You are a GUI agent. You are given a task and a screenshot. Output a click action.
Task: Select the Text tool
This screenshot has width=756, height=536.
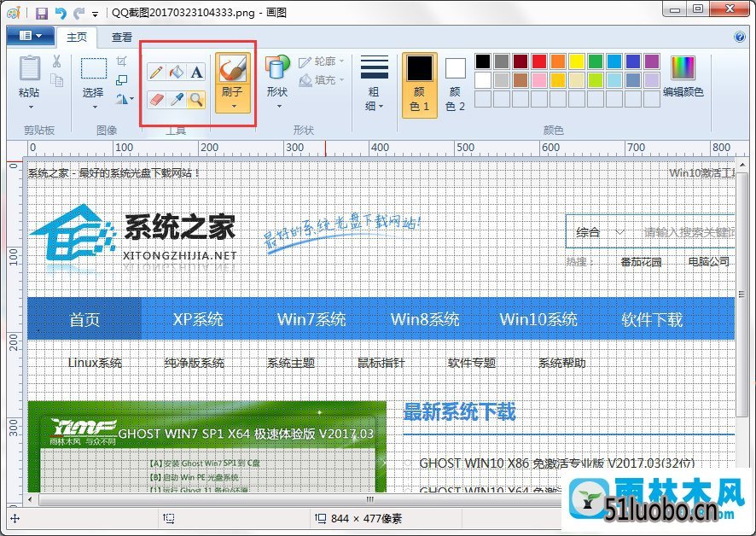coord(196,73)
